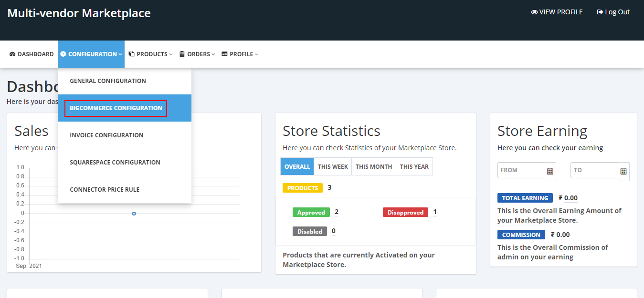Viewport: 644px width, 298px height.
Task: Click the Products tag icon
Action: click(x=131, y=54)
